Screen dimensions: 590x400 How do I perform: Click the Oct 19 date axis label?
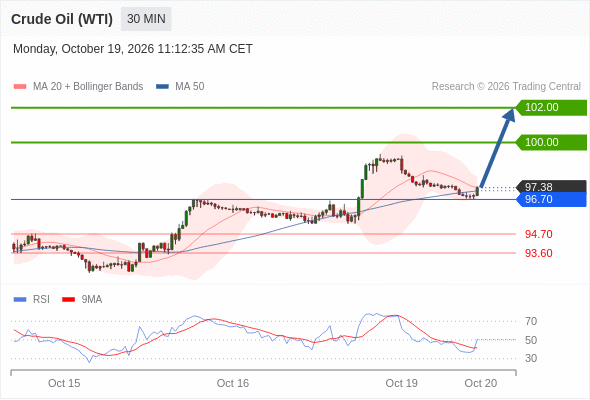coord(401,383)
